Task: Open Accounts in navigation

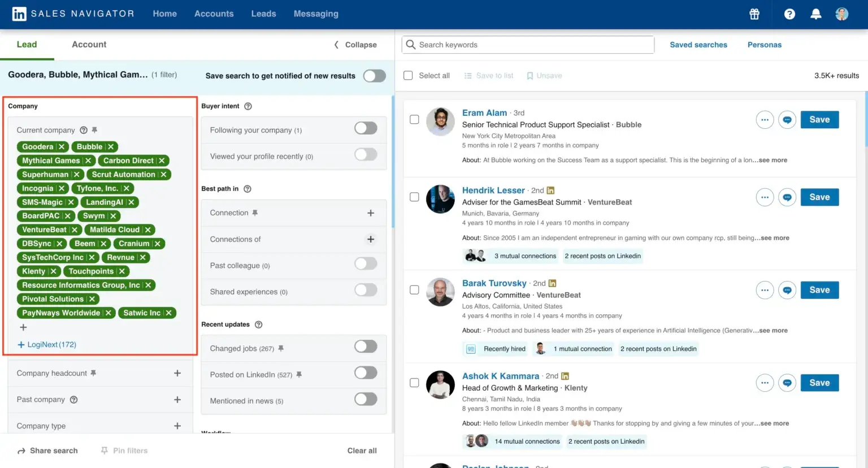Action: click(x=214, y=14)
